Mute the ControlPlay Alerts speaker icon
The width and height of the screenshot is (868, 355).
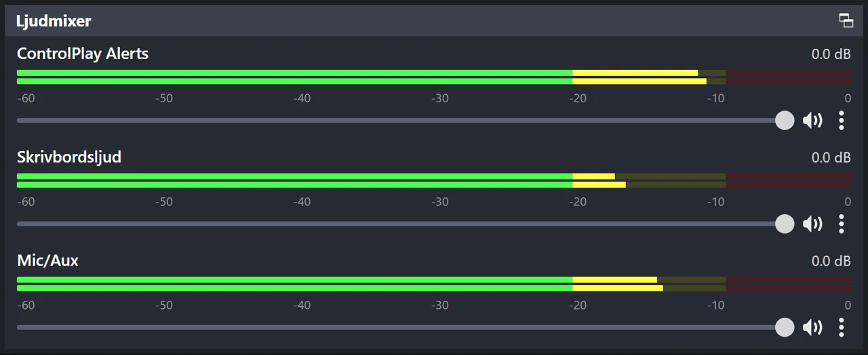click(812, 121)
